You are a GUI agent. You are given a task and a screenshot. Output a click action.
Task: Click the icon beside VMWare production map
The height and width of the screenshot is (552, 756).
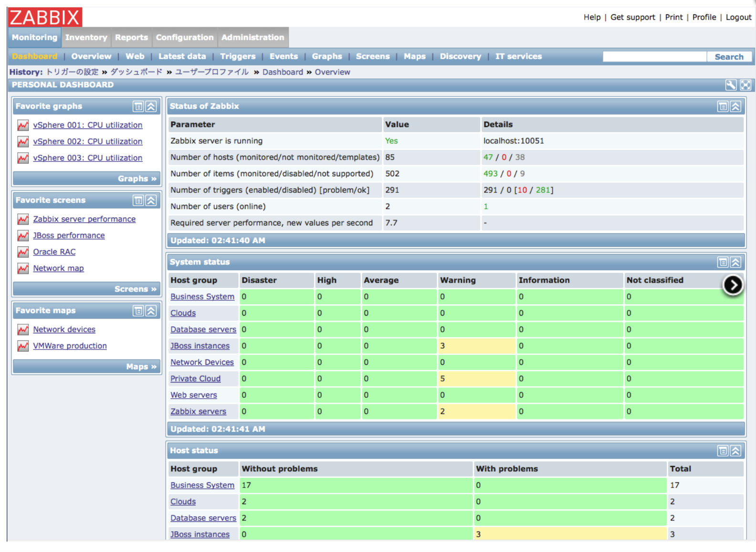pyautogui.click(x=23, y=346)
